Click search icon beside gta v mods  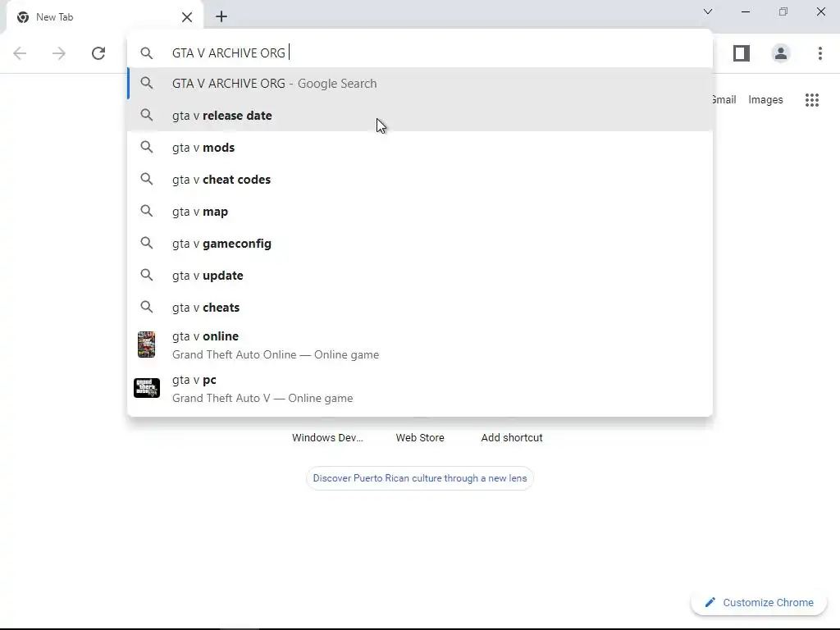tap(146, 147)
